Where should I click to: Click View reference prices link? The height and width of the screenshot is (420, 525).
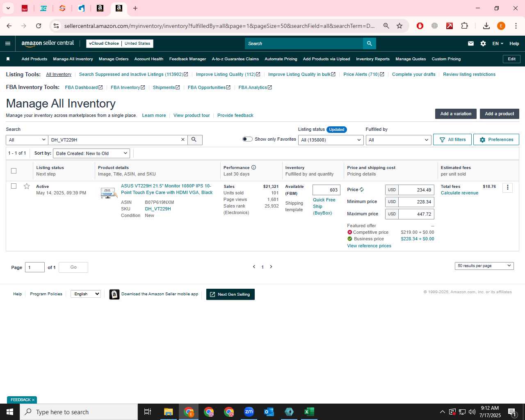(369, 246)
